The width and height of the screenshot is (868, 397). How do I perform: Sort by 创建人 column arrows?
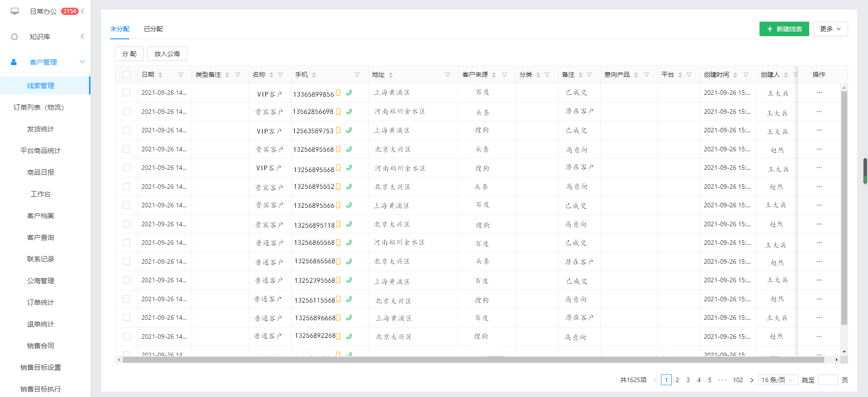786,75
